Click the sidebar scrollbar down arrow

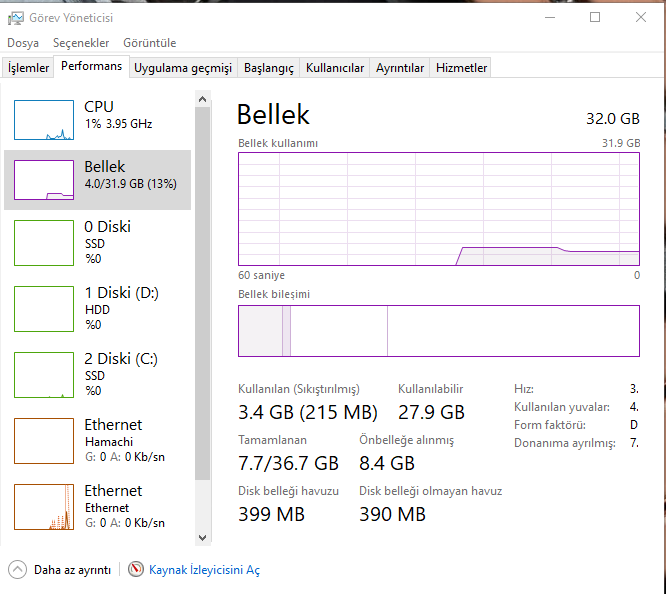coord(203,537)
